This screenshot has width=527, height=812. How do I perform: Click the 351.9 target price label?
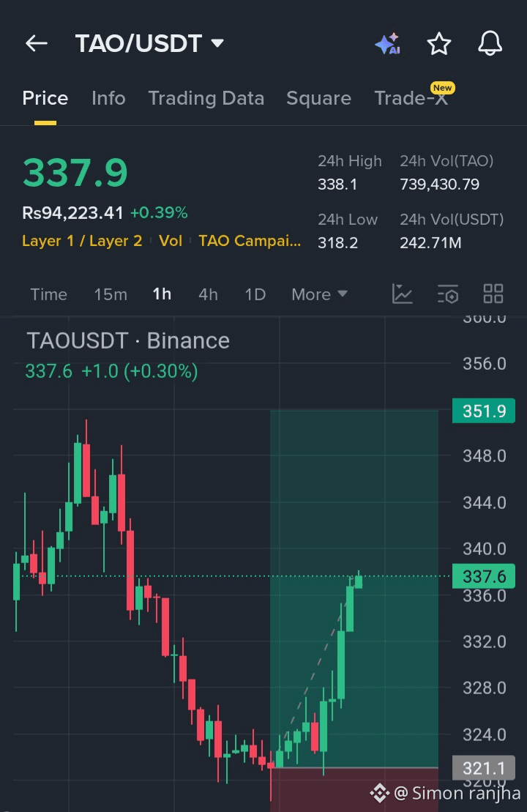point(484,411)
